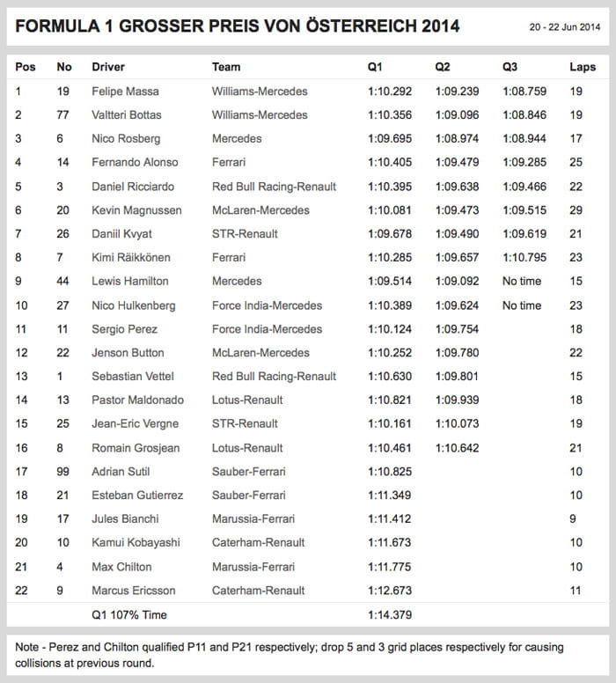The image size is (616, 683).
Task: Click the Q1 column header
Action: pos(377,67)
